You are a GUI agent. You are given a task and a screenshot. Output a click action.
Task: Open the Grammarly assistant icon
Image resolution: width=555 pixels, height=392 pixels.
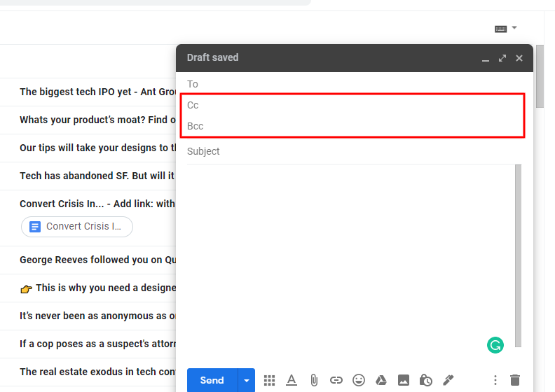coord(495,345)
